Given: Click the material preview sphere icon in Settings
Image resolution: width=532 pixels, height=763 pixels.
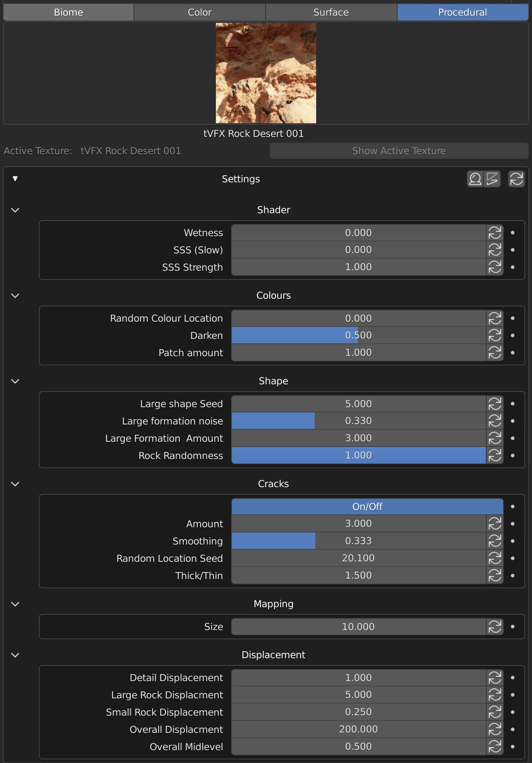Looking at the screenshot, I should [x=475, y=179].
